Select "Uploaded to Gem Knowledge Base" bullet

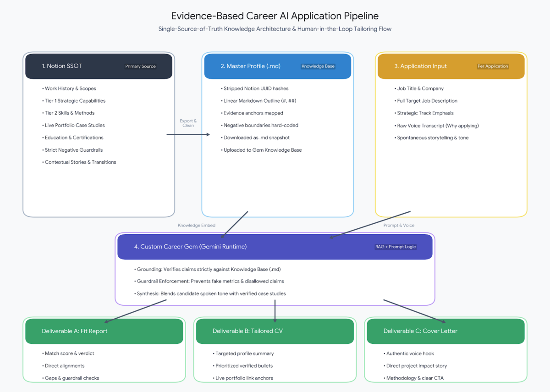coord(261,150)
